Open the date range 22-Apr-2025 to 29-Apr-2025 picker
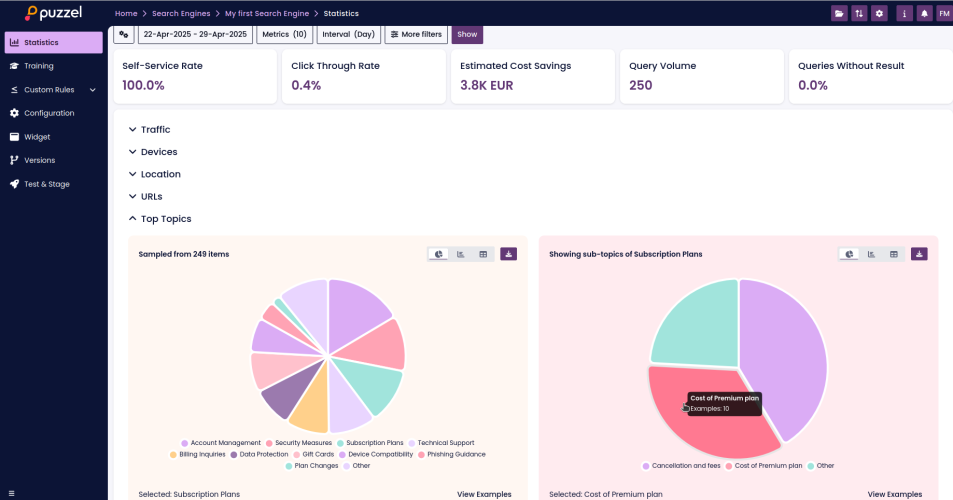953x500 pixels. coord(194,34)
